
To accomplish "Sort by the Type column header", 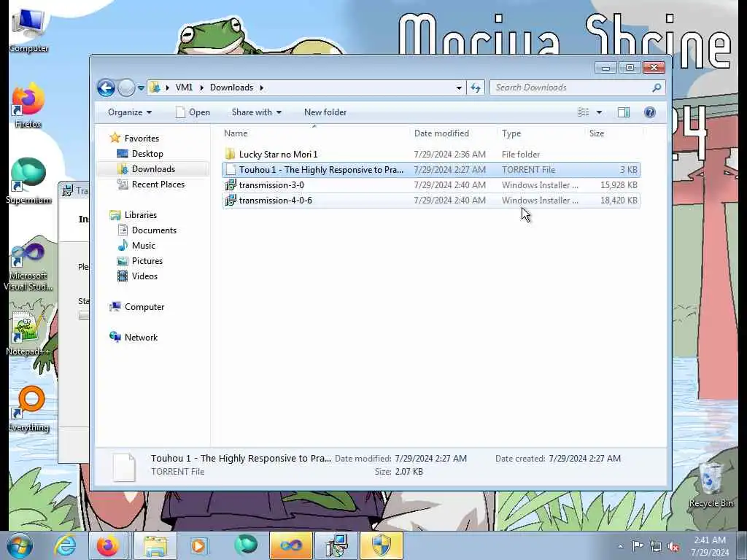I will click(x=541, y=133).
